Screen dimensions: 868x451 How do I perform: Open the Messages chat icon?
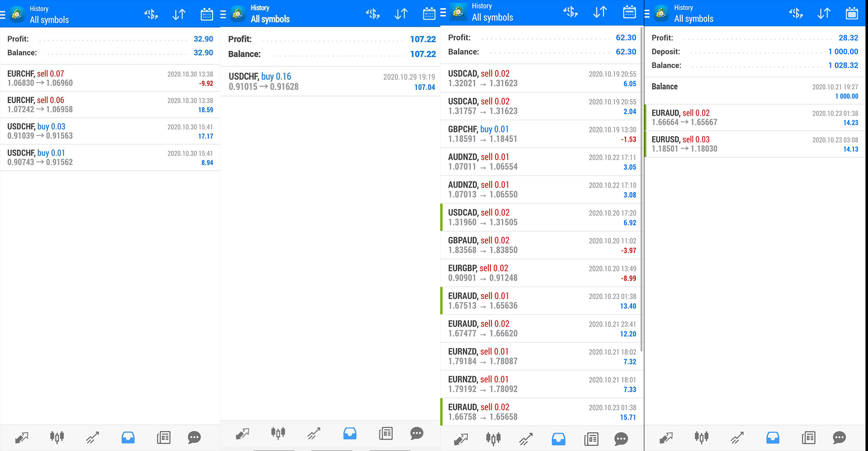click(194, 438)
